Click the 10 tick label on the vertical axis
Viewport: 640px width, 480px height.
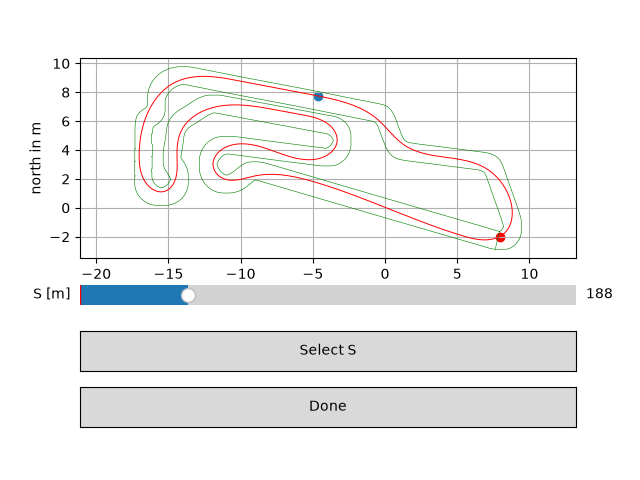tap(61, 64)
